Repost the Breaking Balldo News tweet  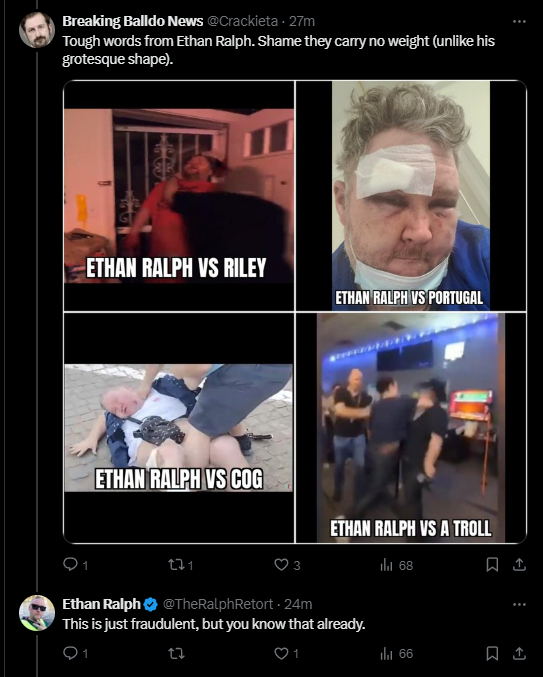click(x=180, y=565)
